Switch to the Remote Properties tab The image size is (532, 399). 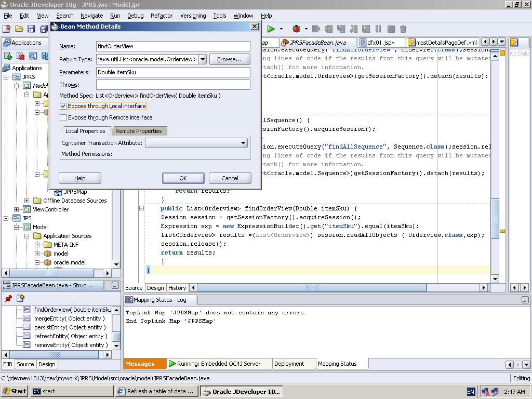click(x=138, y=131)
